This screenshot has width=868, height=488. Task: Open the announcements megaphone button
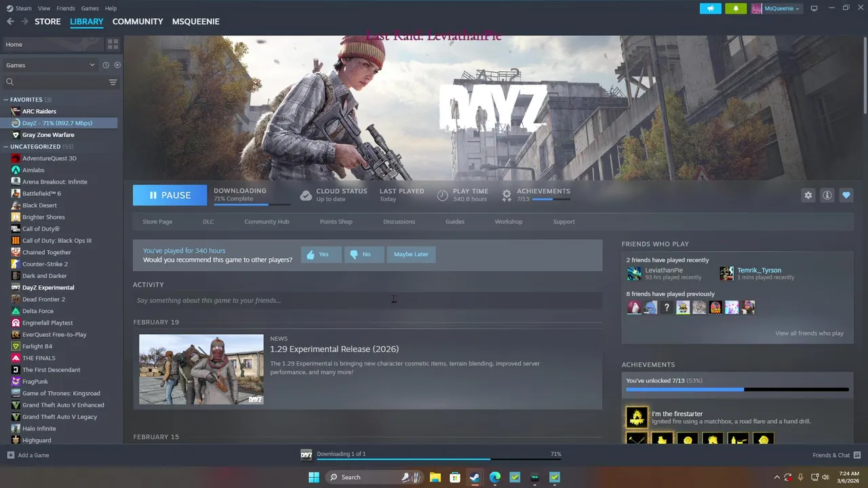coord(711,8)
